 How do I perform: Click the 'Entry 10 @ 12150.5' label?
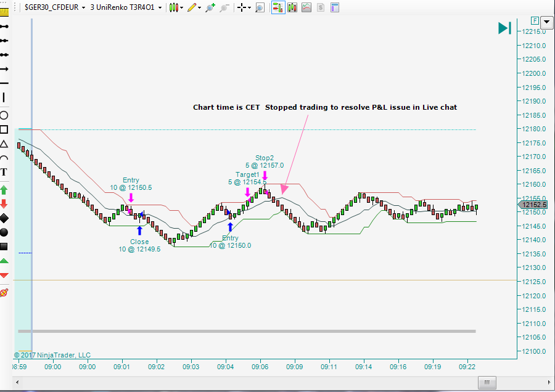tap(131, 184)
